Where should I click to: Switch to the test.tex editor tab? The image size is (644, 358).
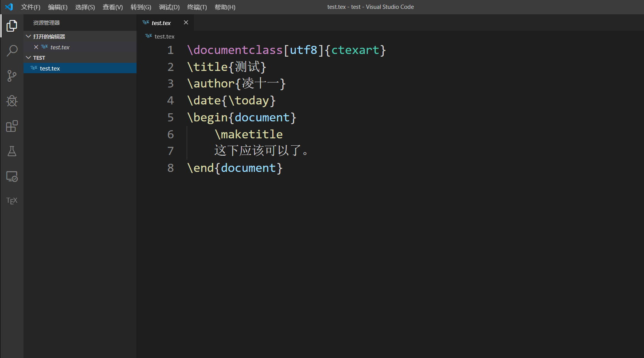tap(160, 23)
